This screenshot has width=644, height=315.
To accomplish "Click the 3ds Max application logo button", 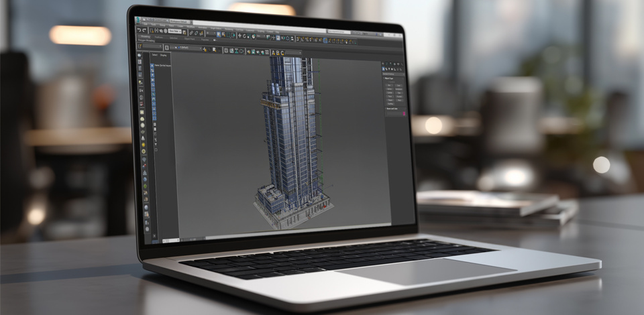I will (138, 21).
